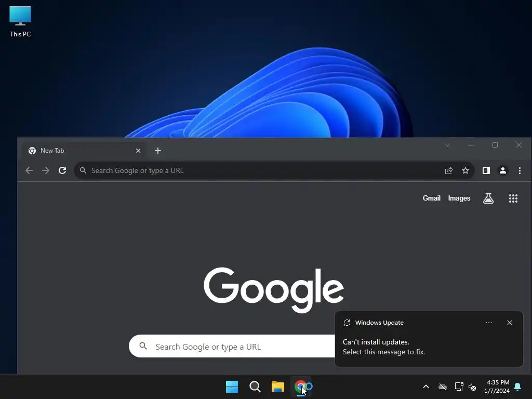Viewport: 532px width, 399px height.
Task: Select the Can't install updates message
Action: point(383,347)
